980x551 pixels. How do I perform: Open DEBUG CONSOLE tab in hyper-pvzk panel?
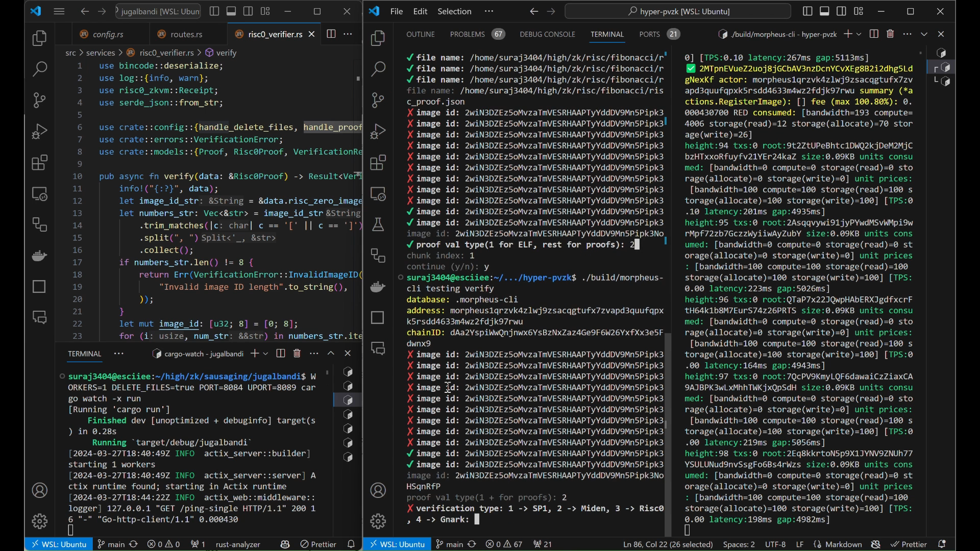(x=547, y=34)
